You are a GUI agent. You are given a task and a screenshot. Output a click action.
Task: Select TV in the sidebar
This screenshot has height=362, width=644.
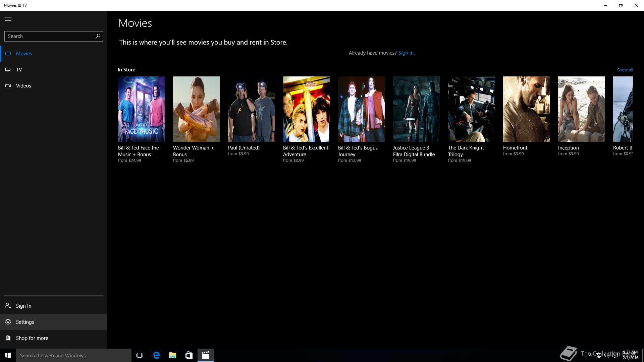[54, 69]
